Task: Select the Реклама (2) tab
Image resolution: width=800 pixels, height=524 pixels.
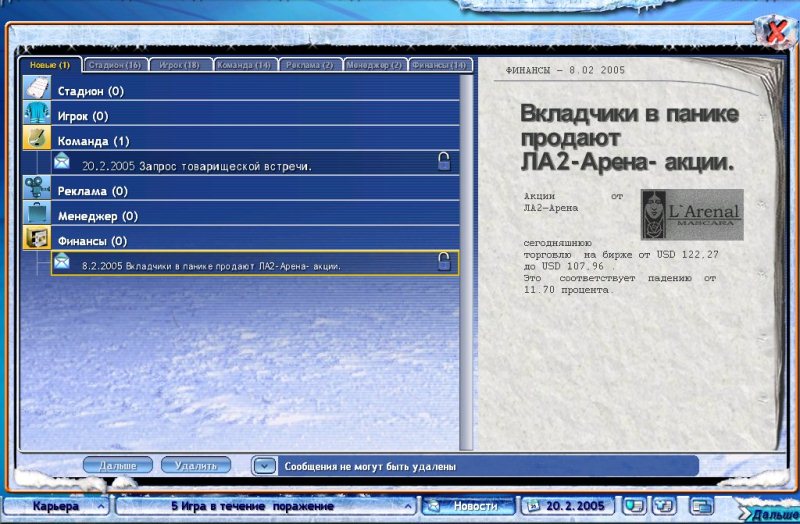Action: click(309, 65)
